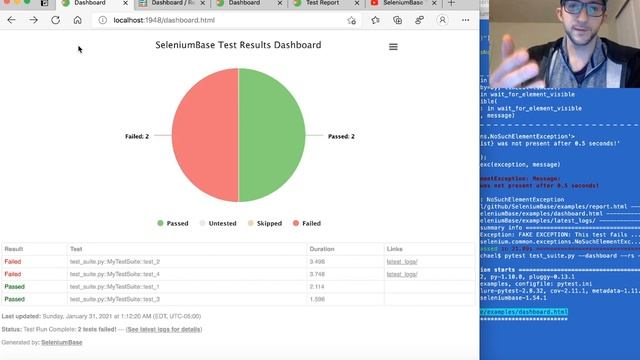
Task: Go forward using browser forward arrow
Action: 33,20
